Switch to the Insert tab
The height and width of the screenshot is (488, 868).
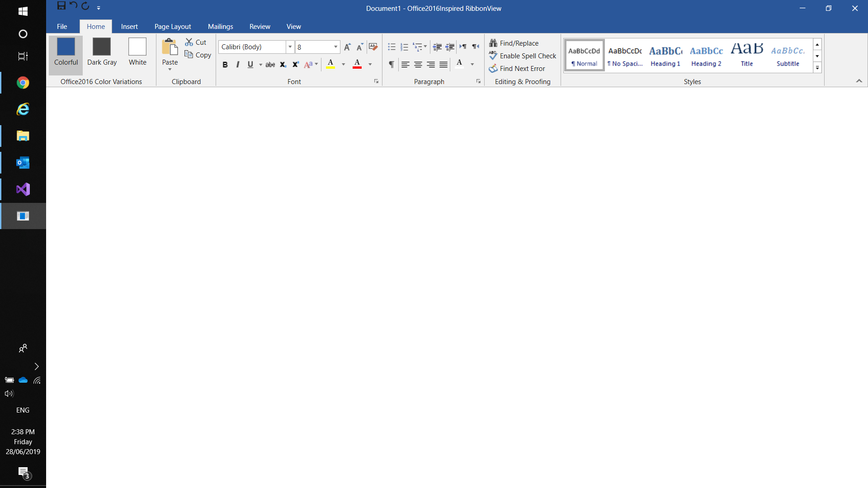[x=129, y=27]
